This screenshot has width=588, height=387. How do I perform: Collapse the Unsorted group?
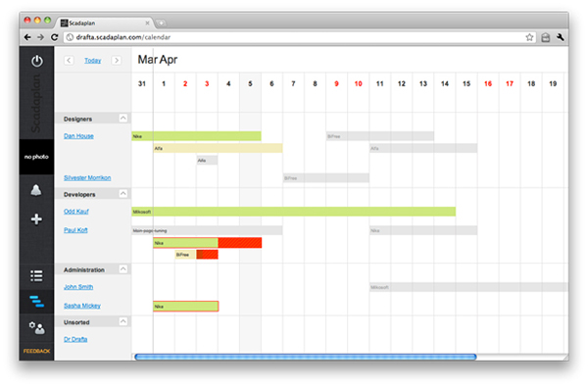[123, 321]
